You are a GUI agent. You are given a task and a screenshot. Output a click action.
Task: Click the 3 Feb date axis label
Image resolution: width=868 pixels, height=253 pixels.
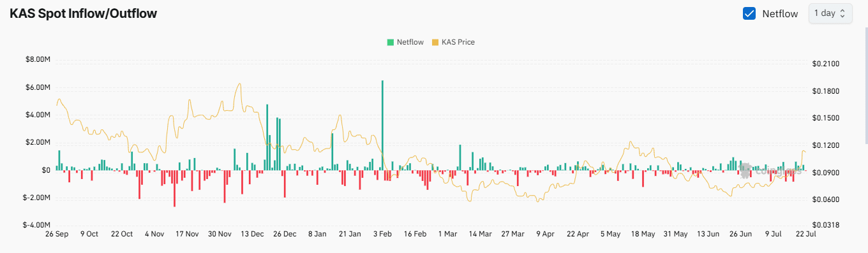pyautogui.click(x=382, y=234)
